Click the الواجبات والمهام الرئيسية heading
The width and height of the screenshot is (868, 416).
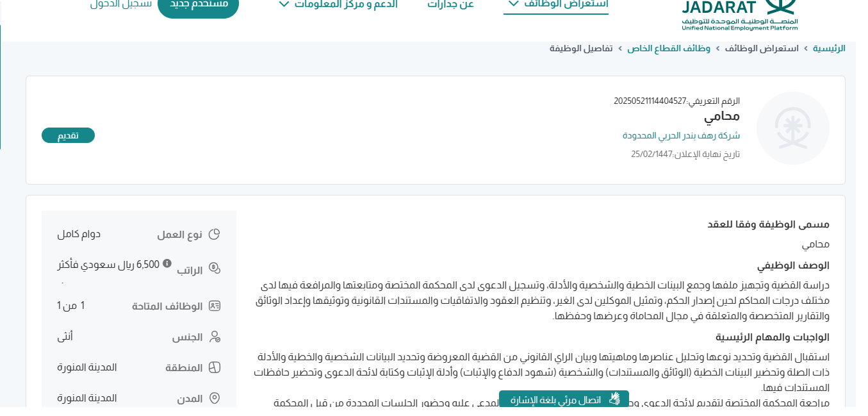point(773,337)
